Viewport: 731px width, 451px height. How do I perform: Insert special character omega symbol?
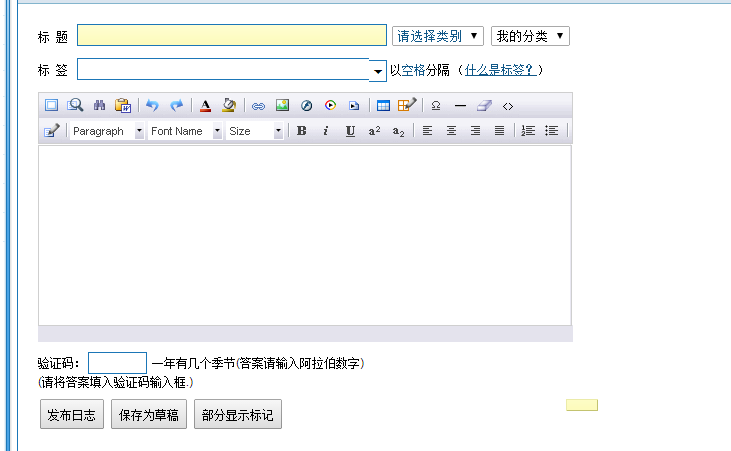(436, 106)
